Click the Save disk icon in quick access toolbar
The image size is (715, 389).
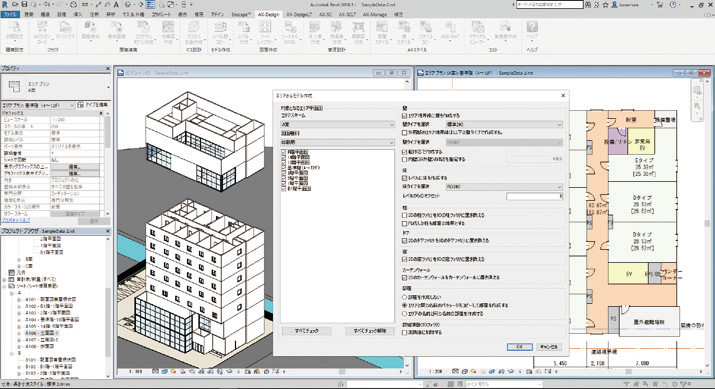pyautogui.click(x=25, y=5)
